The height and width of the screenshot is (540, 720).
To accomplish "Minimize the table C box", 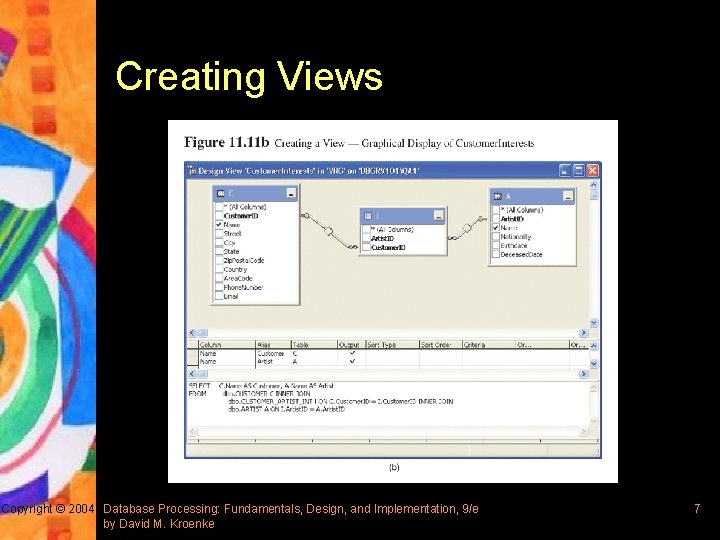I will click(291, 194).
